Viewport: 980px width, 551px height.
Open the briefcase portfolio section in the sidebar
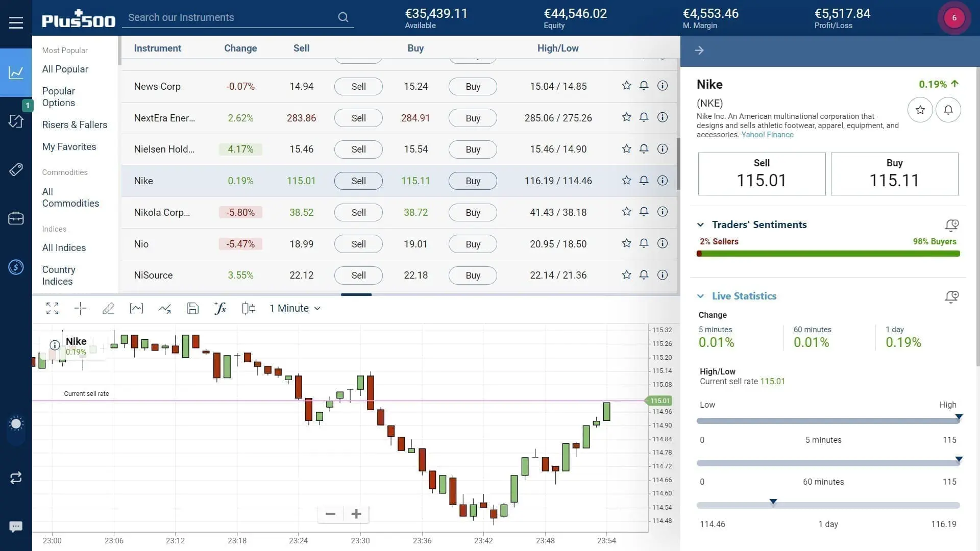pos(16,218)
